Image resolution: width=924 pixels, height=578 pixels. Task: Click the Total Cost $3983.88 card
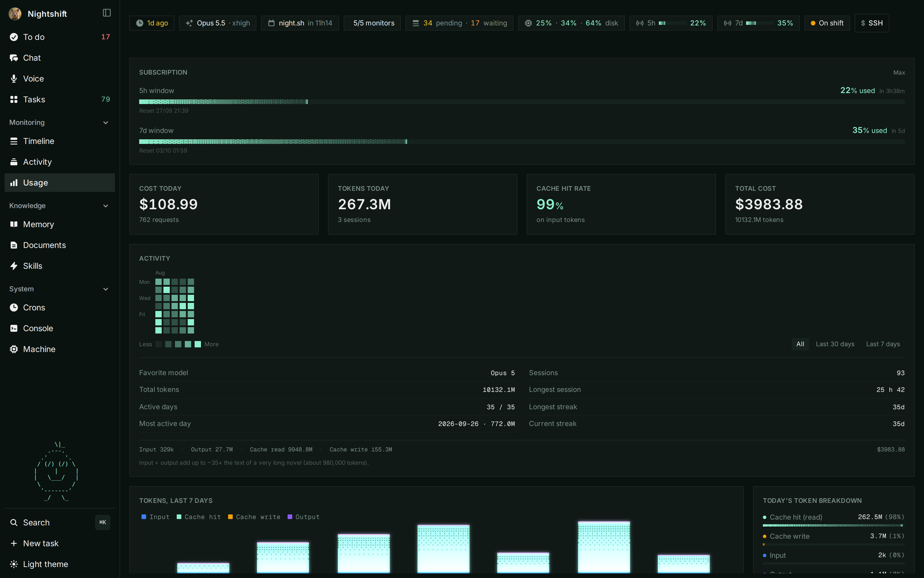pyautogui.click(x=820, y=204)
